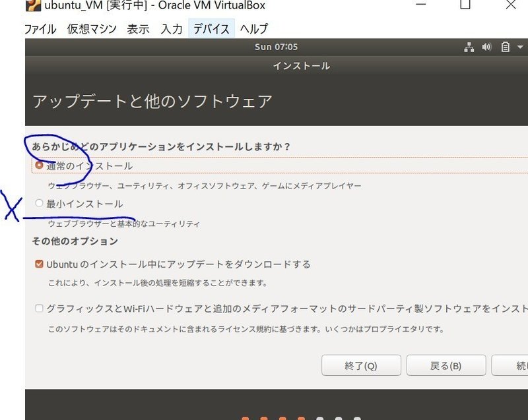
Task: Click the volume speaker icon in top bar
Action: [486, 47]
